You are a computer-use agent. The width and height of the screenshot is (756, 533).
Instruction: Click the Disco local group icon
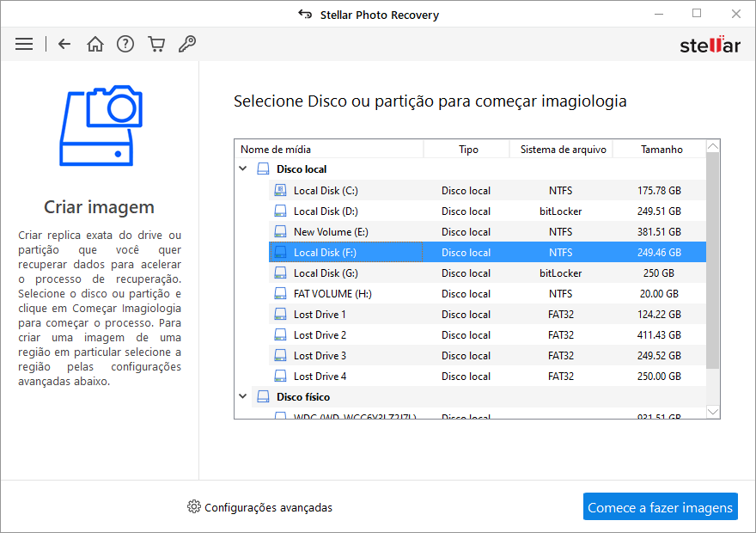pyautogui.click(x=263, y=168)
